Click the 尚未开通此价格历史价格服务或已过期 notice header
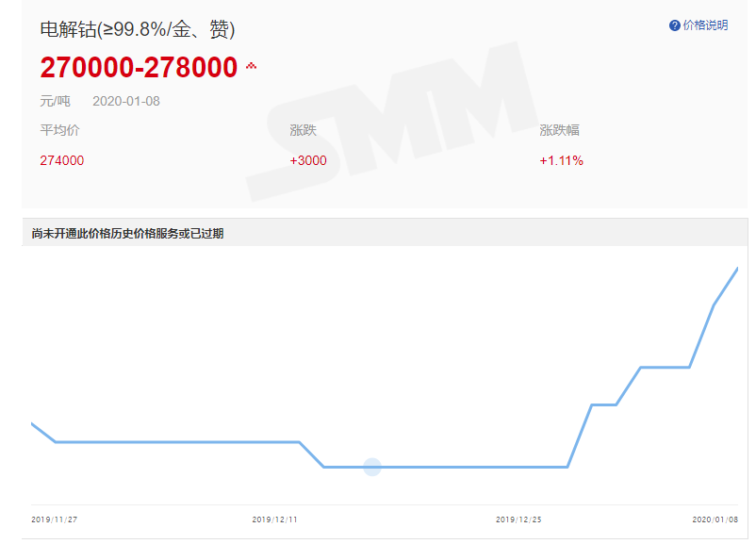This screenshot has height=544, width=756. pyautogui.click(x=127, y=233)
